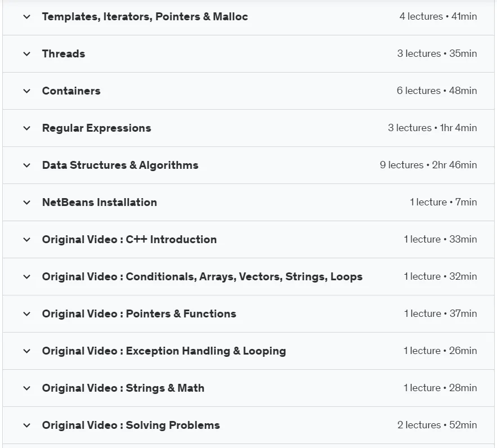The image size is (497, 448).
Task: Expand chevron beside Conditionals, Arrays, Vectors section
Action: [x=27, y=276]
